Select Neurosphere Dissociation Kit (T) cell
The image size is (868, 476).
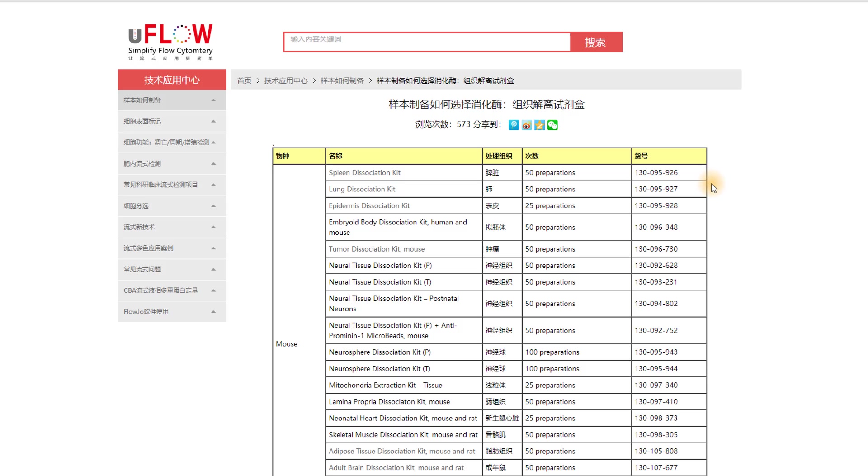(x=404, y=369)
